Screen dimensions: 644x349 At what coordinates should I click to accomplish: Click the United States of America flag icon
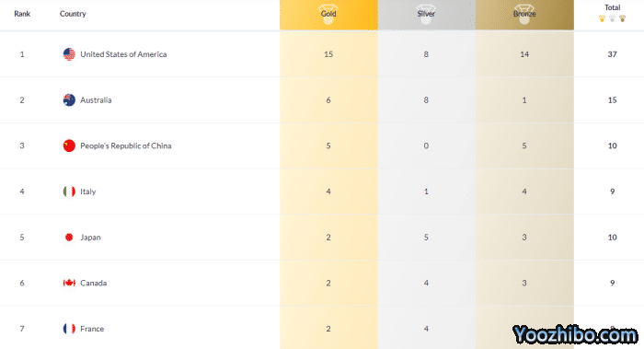(x=69, y=54)
